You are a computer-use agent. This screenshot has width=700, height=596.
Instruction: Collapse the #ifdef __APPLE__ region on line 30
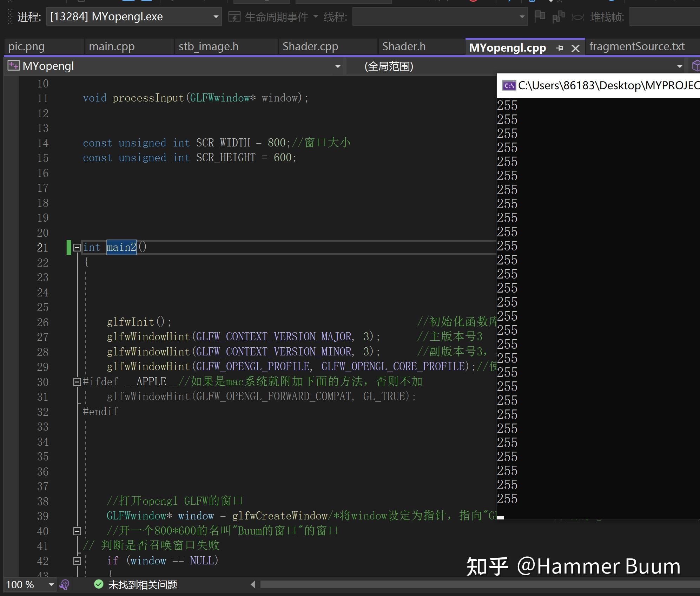tap(77, 382)
